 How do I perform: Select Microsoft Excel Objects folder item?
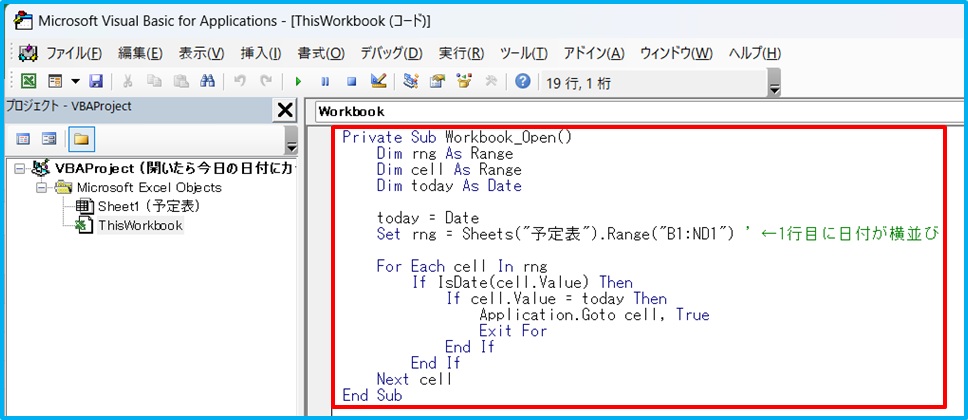(x=149, y=187)
